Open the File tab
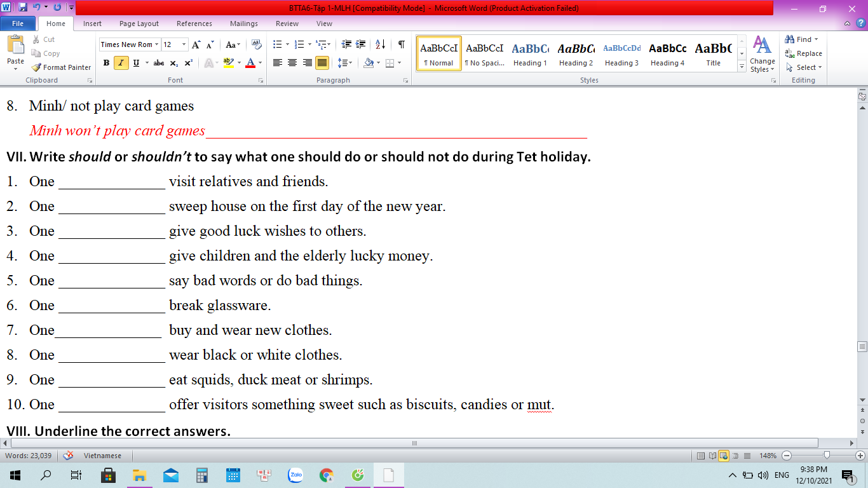 [x=18, y=24]
